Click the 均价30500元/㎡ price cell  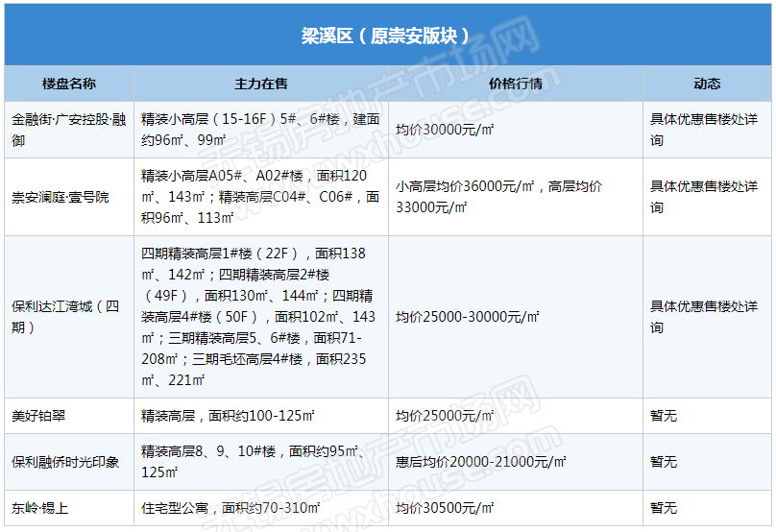click(x=445, y=508)
